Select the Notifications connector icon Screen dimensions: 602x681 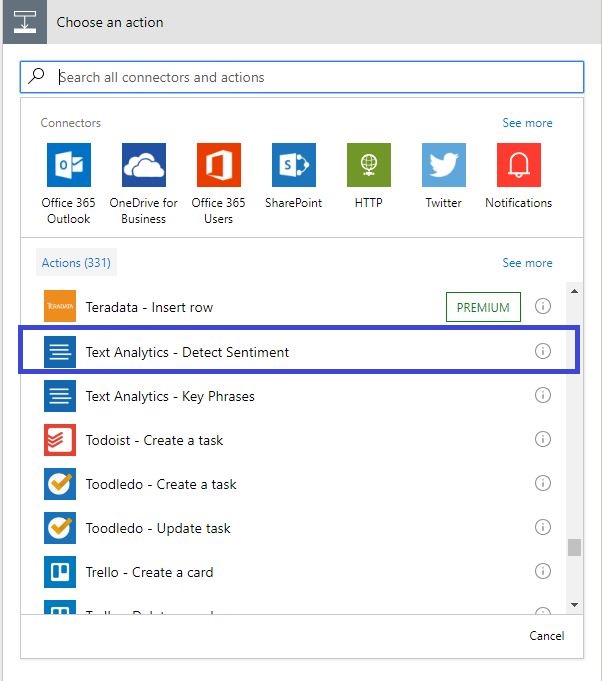[x=519, y=165]
